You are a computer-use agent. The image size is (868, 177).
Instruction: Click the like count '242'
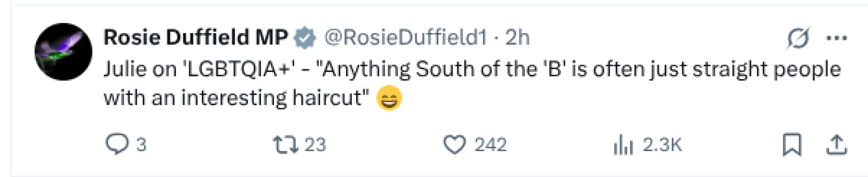click(x=490, y=145)
